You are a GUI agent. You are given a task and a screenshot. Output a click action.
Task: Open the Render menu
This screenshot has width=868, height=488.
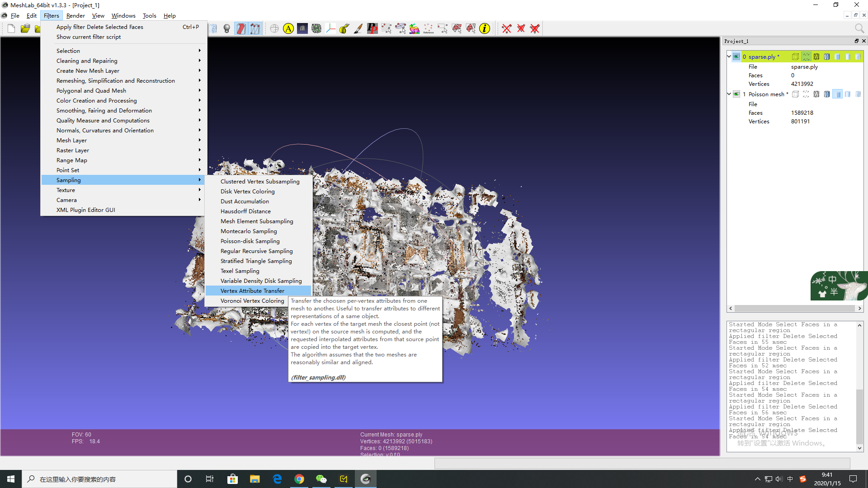tap(75, 15)
